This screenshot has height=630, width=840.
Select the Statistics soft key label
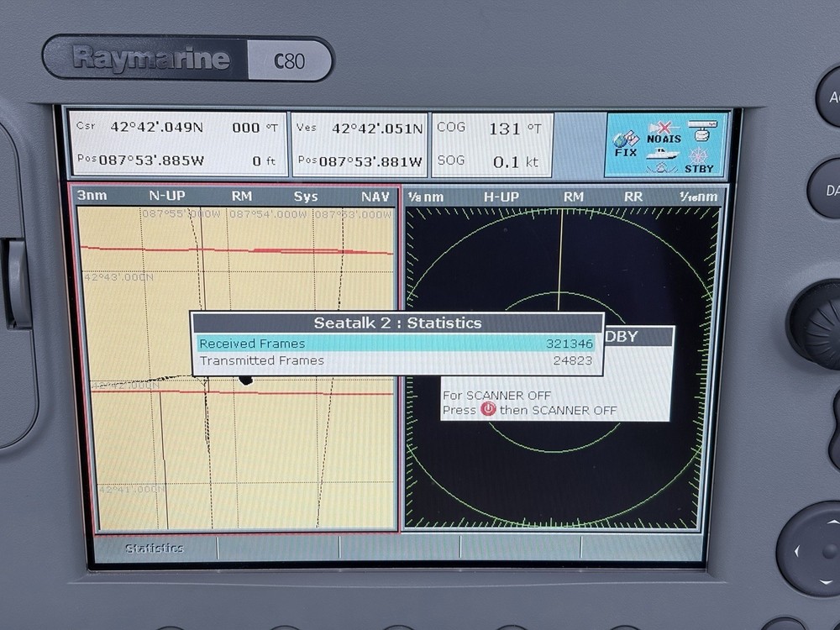pos(155,548)
